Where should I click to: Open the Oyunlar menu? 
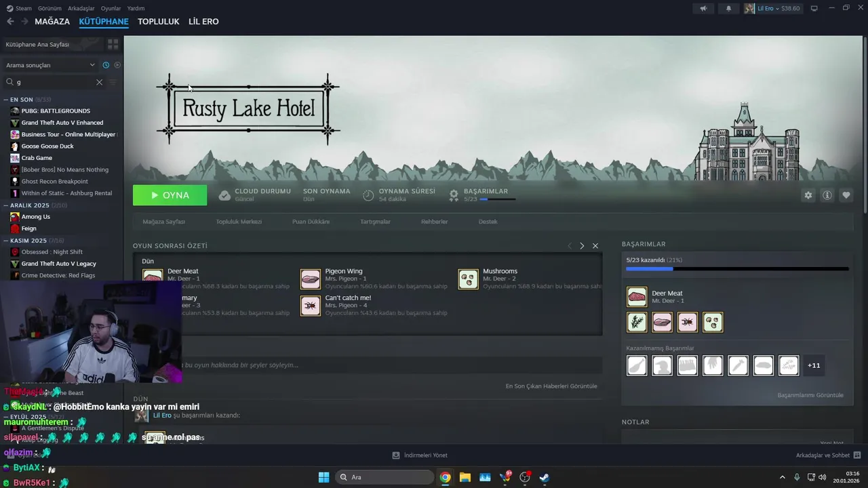point(111,8)
